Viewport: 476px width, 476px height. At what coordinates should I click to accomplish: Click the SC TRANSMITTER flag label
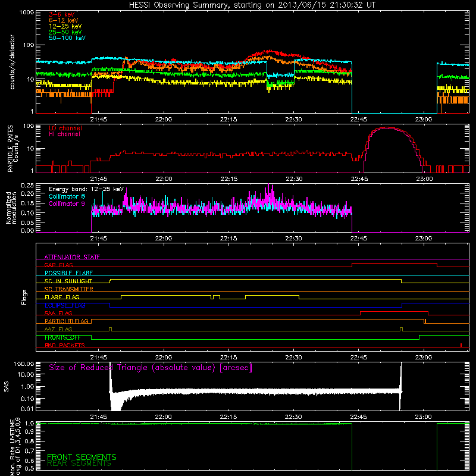pos(68,289)
